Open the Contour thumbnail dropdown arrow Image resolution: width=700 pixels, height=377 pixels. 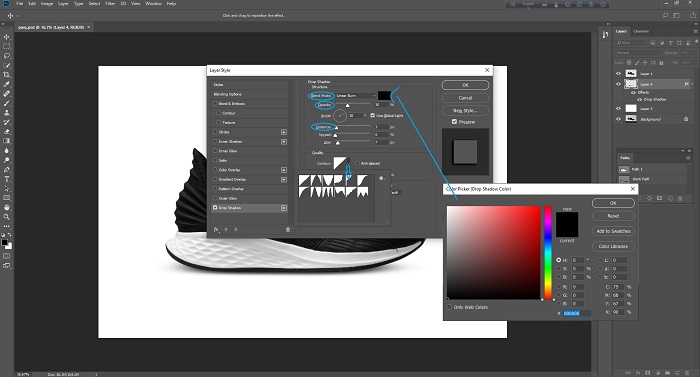point(349,163)
